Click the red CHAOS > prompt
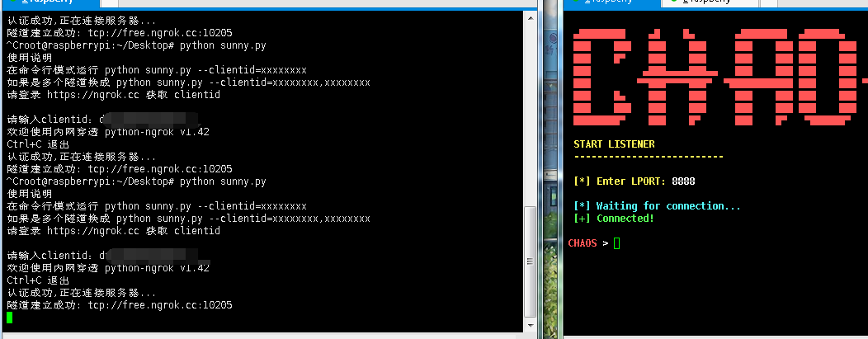868x339 pixels. 588,242
